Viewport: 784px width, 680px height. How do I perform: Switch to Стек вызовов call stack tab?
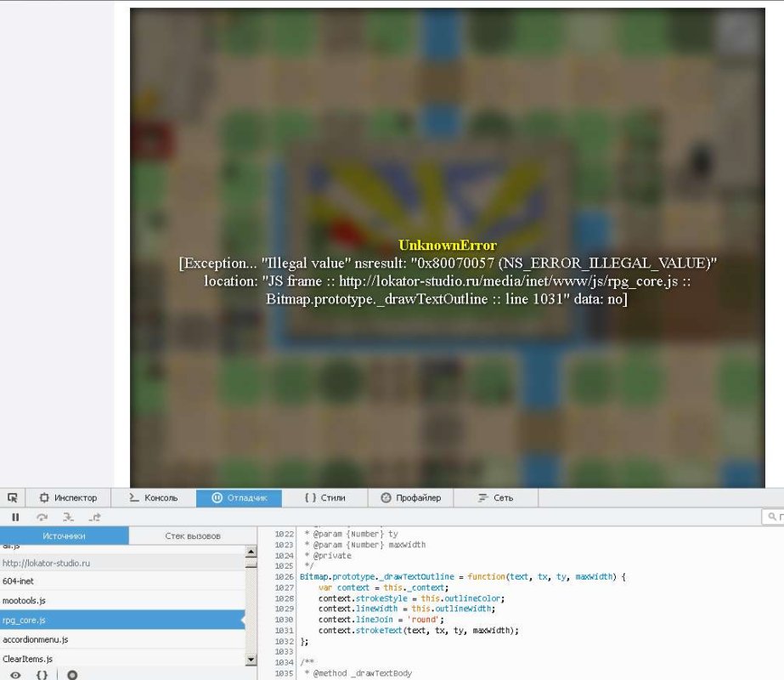193,535
